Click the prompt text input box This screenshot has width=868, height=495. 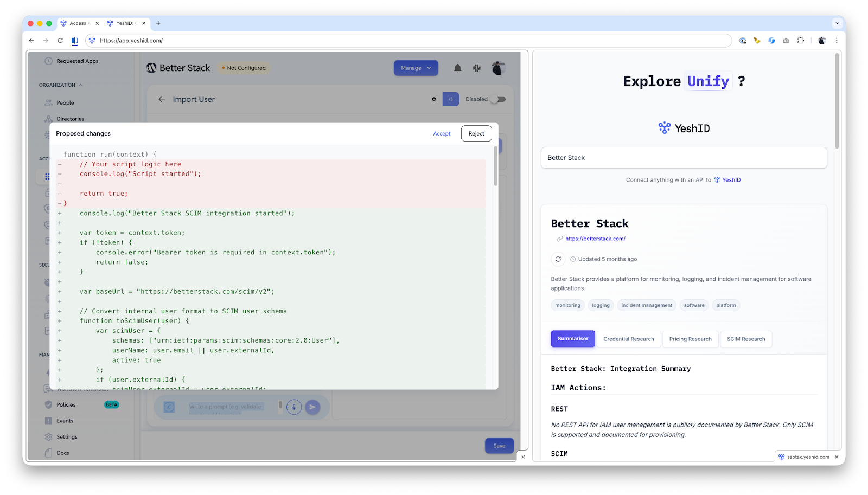tap(226, 407)
